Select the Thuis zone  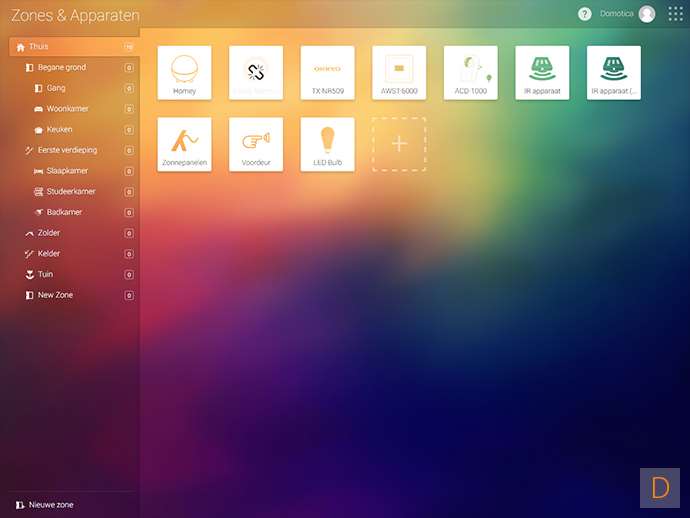click(74, 47)
